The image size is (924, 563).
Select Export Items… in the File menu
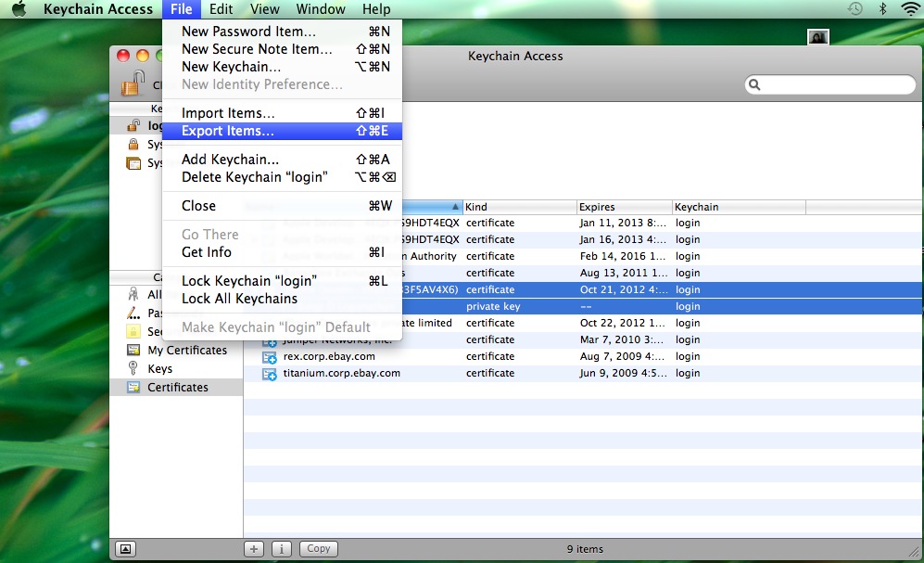pos(283,131)
